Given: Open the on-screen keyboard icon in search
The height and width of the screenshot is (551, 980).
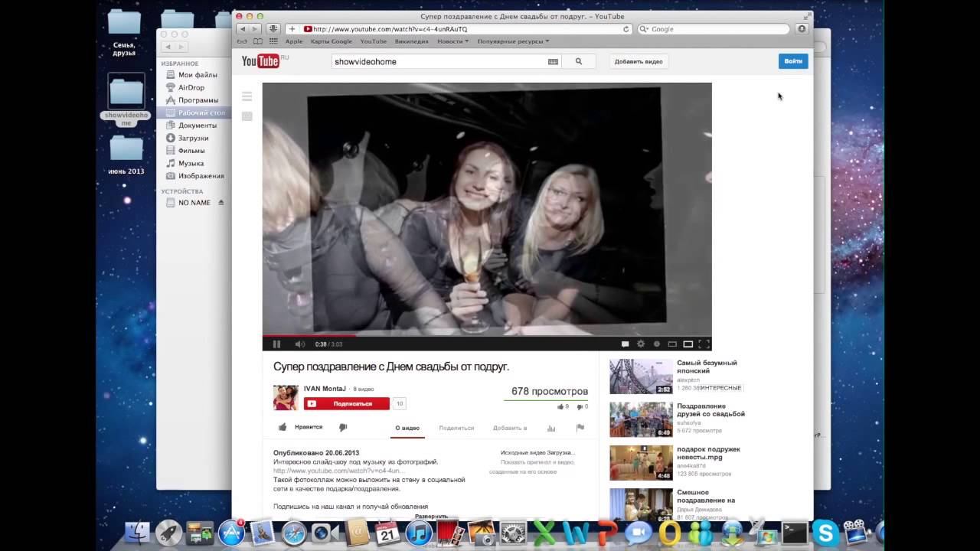Looking at the screenshot, I should click(553, 61).
